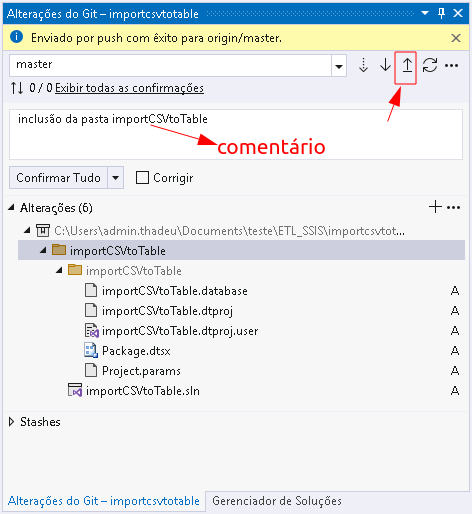Dismiss the push success notification

click(x=456, y=38)
